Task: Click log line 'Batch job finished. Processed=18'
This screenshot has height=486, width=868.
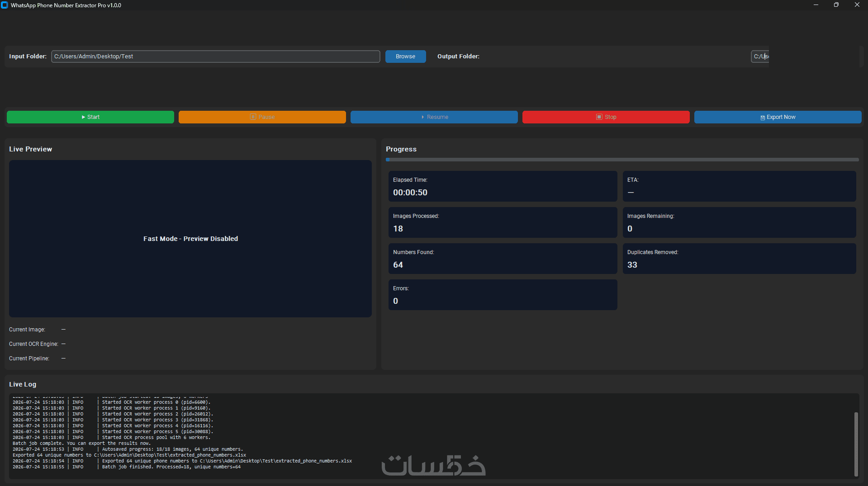Action: click(127, 467)
